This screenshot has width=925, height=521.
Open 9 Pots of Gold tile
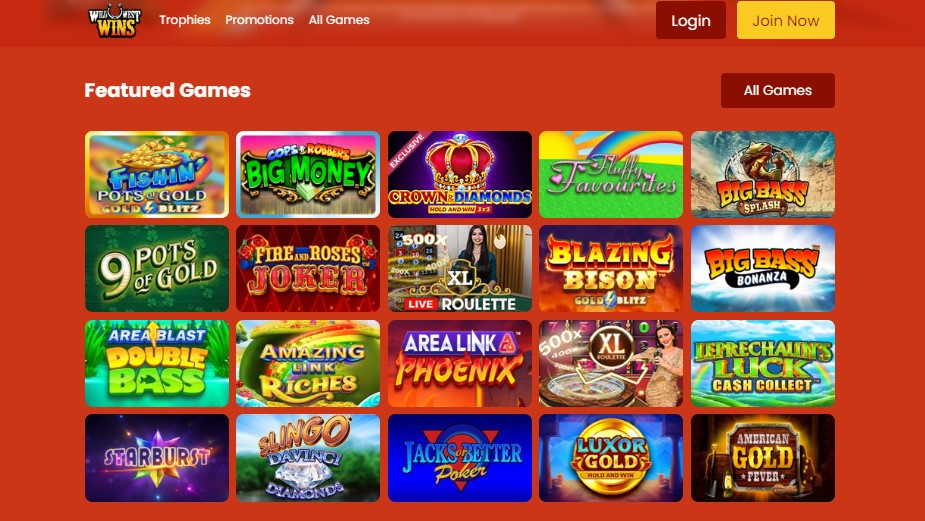(157, 268)
